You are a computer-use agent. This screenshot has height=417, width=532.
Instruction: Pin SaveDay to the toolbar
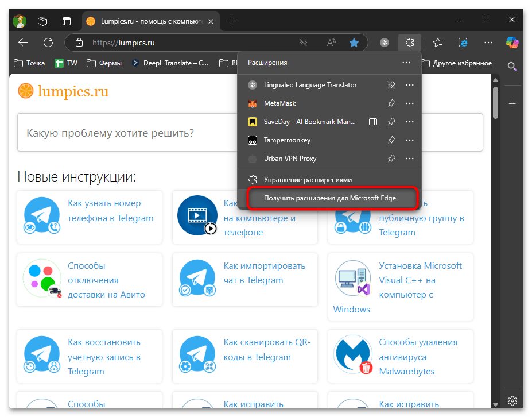[391, 122]
